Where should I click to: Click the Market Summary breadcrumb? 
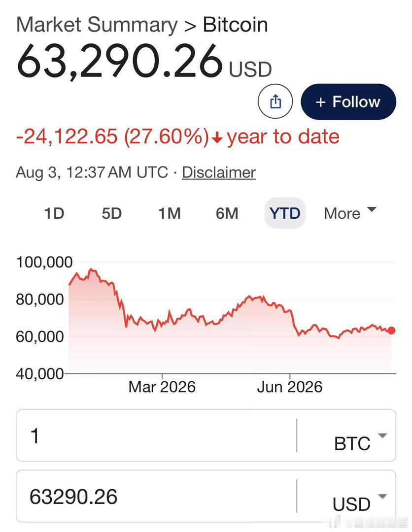point(97,25)
